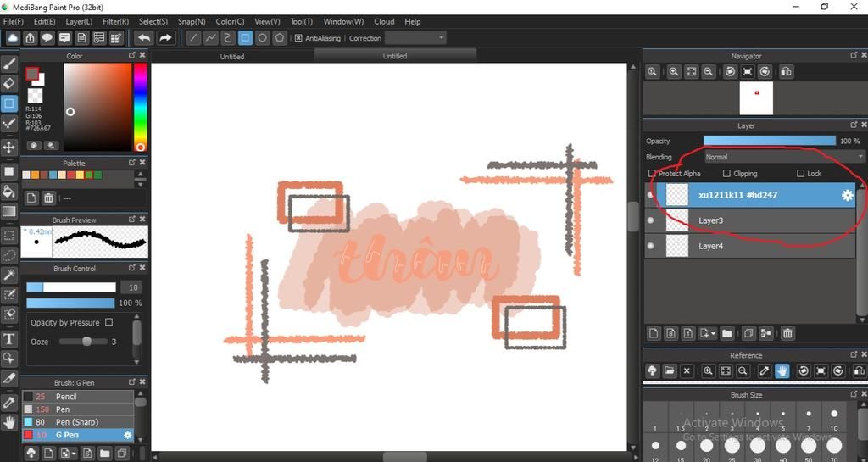Click the Undo arrow

[x=144, y=38]
